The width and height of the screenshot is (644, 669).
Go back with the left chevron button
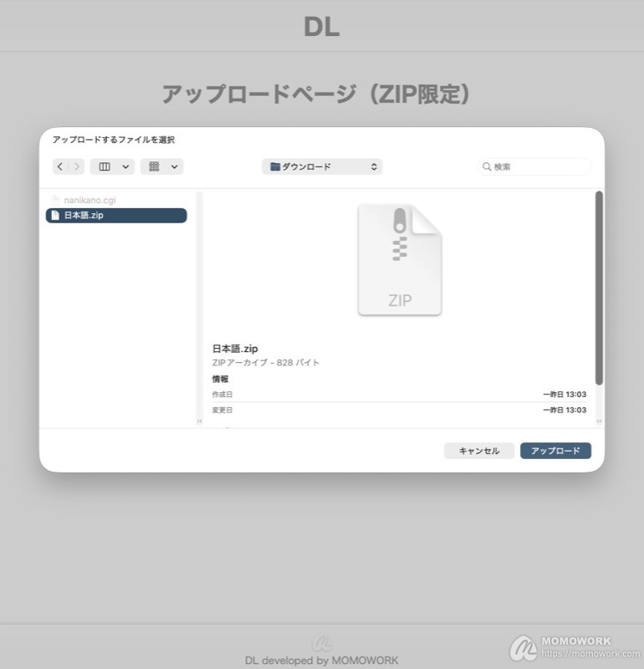pos(60,166)
